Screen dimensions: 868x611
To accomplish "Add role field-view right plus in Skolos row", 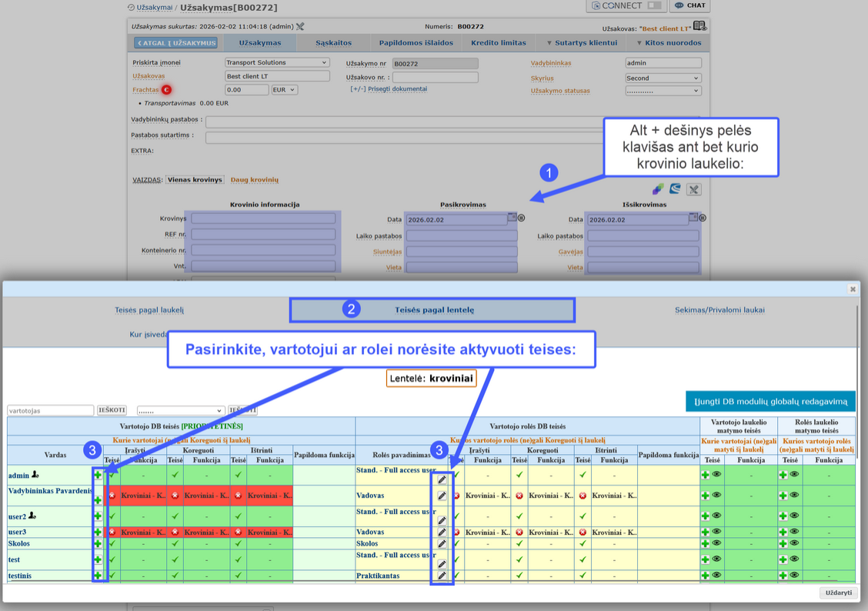I will click(783, 543).
